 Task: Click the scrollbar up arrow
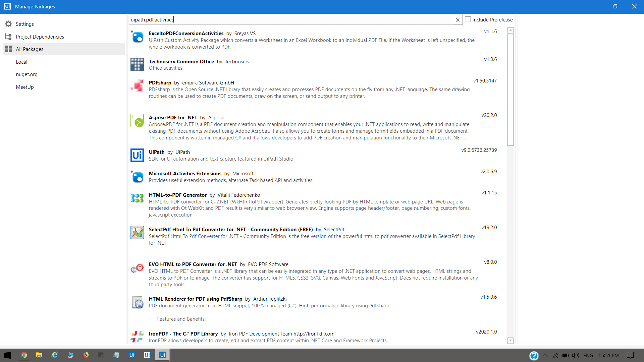click(511, 31)
